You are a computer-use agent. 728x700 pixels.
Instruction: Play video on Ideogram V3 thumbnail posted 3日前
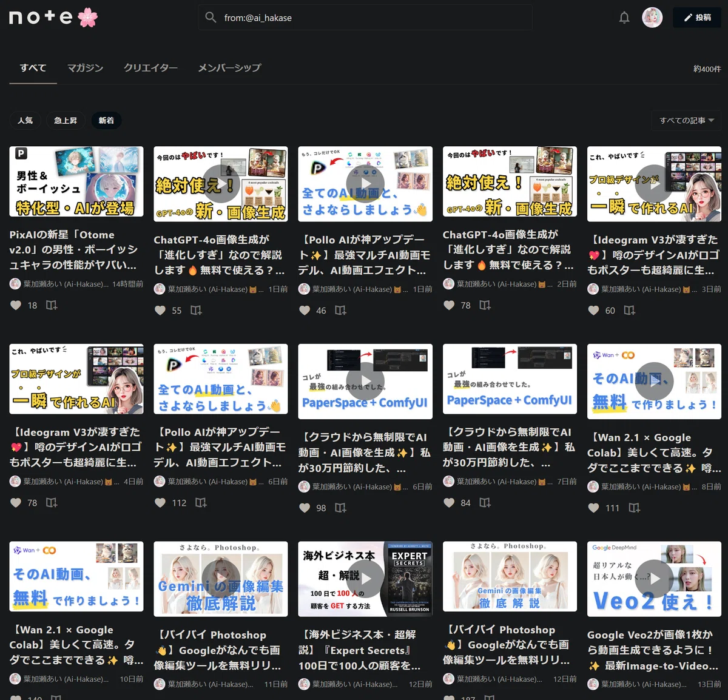(x=654, y=184)
